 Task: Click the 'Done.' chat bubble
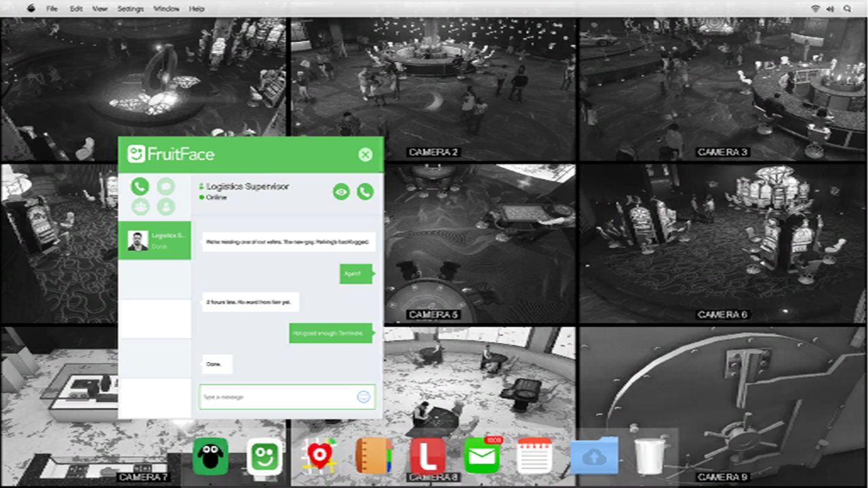point(217,364)
